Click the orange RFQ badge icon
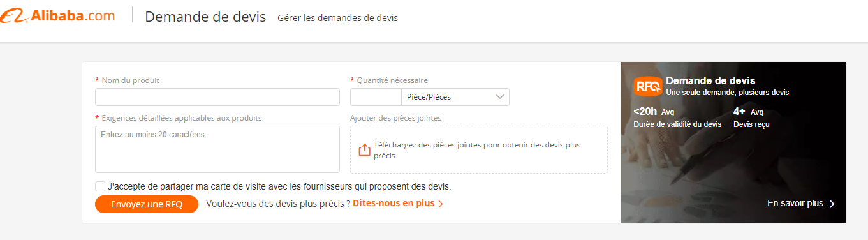Viewport: 868px width, 240px height. (x=647, y=87)
